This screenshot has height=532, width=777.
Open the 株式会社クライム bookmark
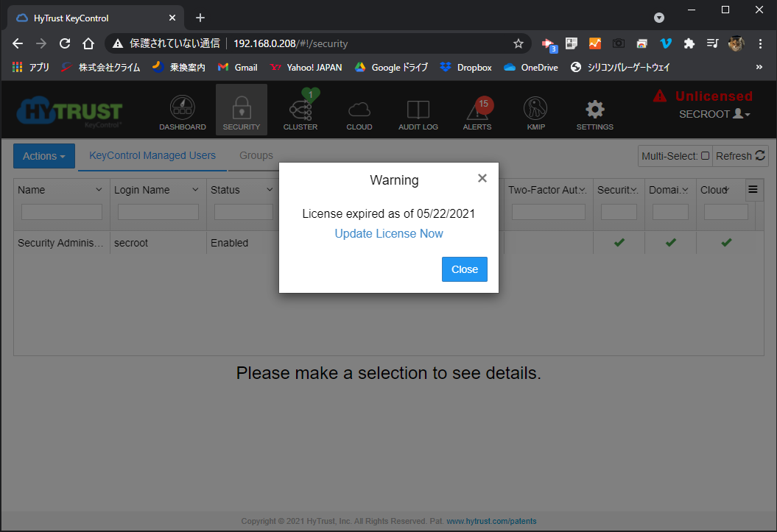coord(101,67)
